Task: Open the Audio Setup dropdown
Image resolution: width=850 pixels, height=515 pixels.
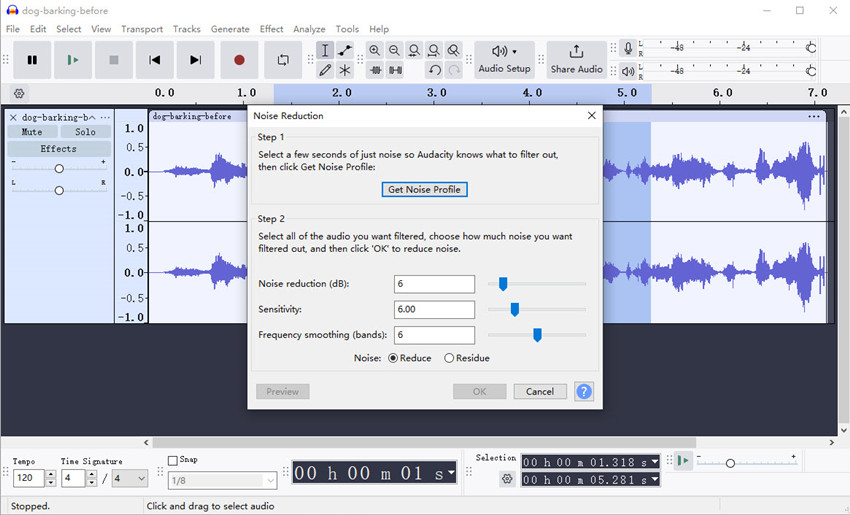Action: [504, 60]
